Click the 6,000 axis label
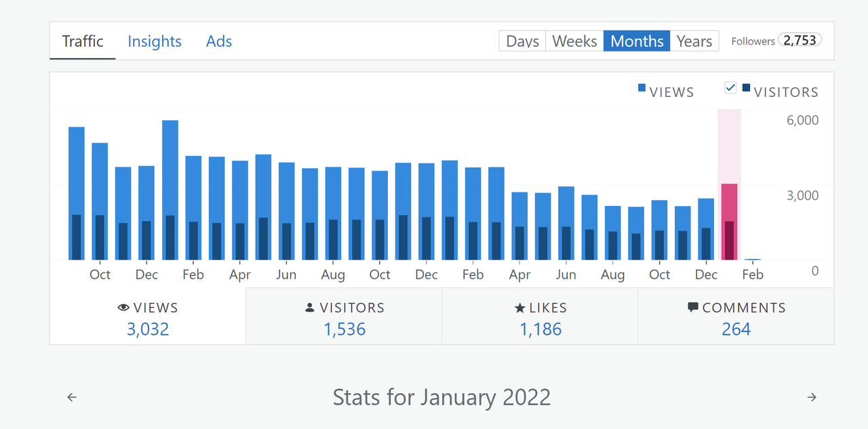This screenshot has height=429, width=868. 802,120
